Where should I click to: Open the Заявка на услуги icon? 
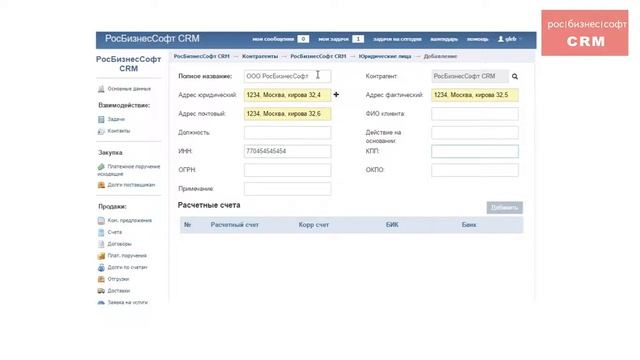(101, 302)
